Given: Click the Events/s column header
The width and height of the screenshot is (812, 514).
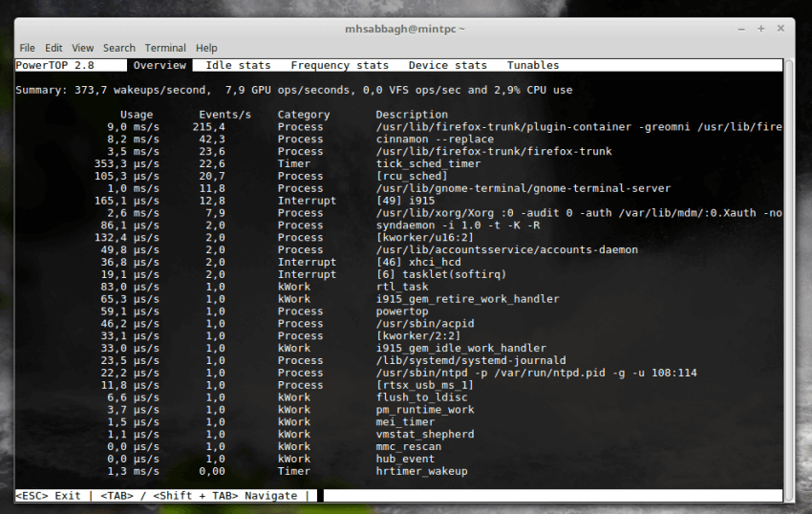Looking at the screenshot, I should pyautogui.click(x=224, y=115).
